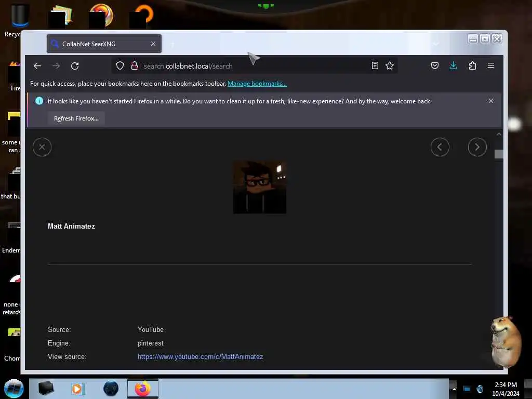
Task: Expand the list all tabs dropdown
Action: 436,44
